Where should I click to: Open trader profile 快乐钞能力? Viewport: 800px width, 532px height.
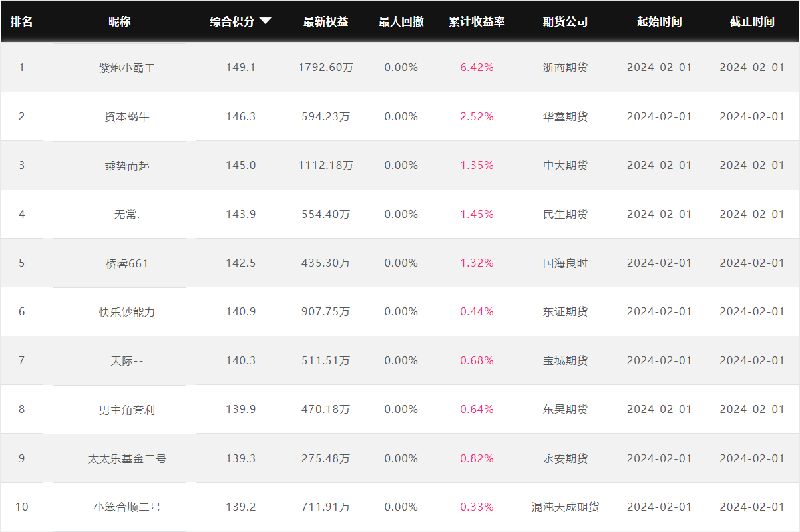coord(127,312)
